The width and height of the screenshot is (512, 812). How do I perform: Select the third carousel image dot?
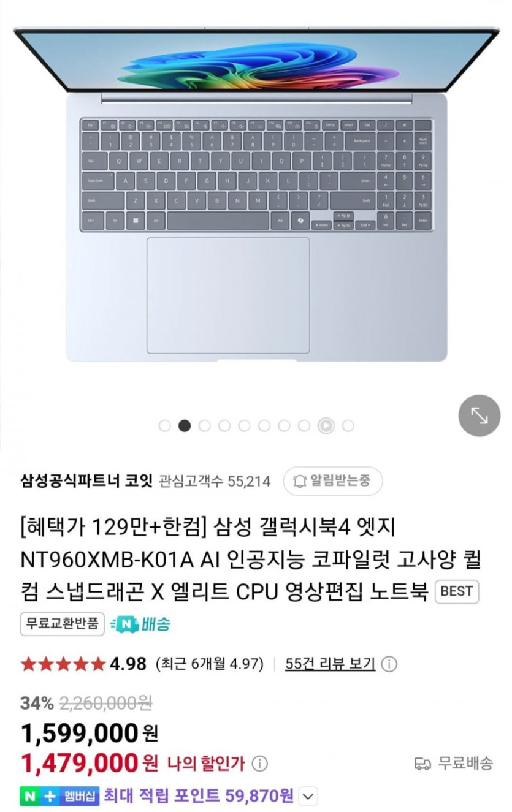[204, 425]
